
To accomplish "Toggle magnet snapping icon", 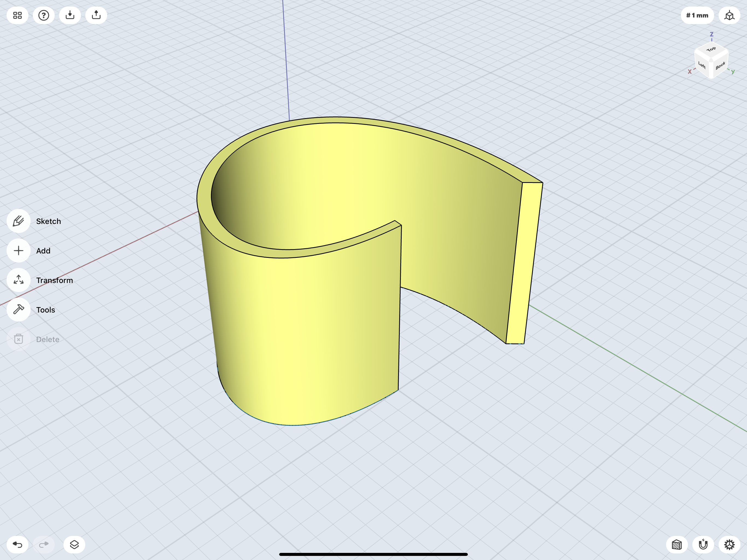I will point(703,544).
